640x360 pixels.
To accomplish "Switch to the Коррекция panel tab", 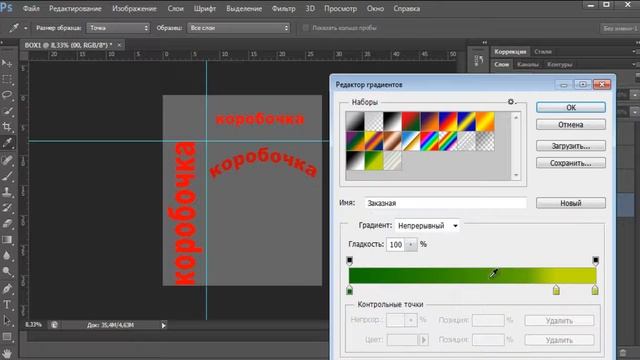I will pos(510,52).
